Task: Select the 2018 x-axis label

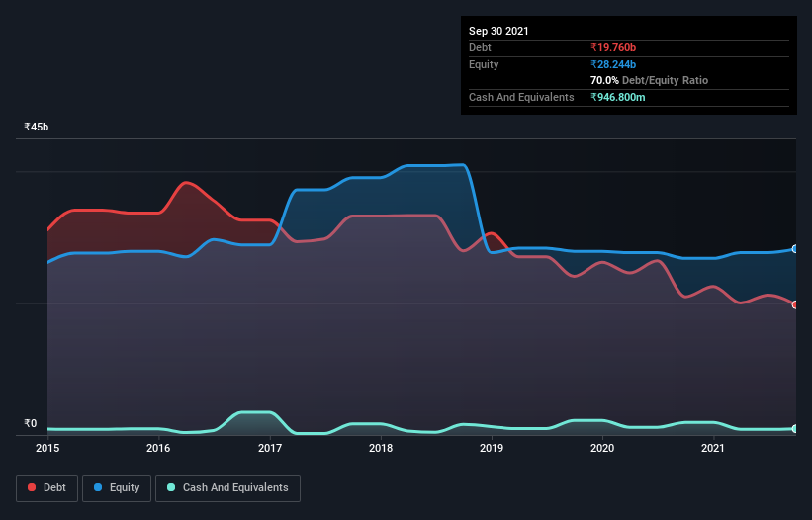Action: point(381,448)
